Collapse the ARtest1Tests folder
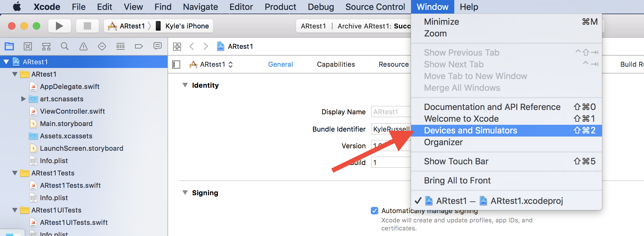 tap(15, 173)
